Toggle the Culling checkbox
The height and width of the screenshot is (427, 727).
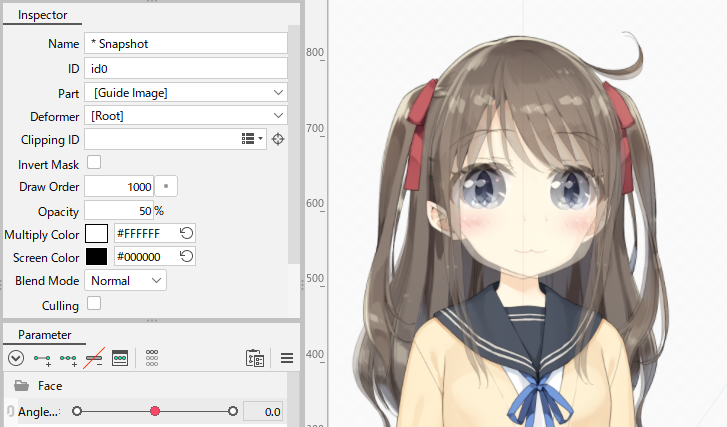[x=94, y=303]
